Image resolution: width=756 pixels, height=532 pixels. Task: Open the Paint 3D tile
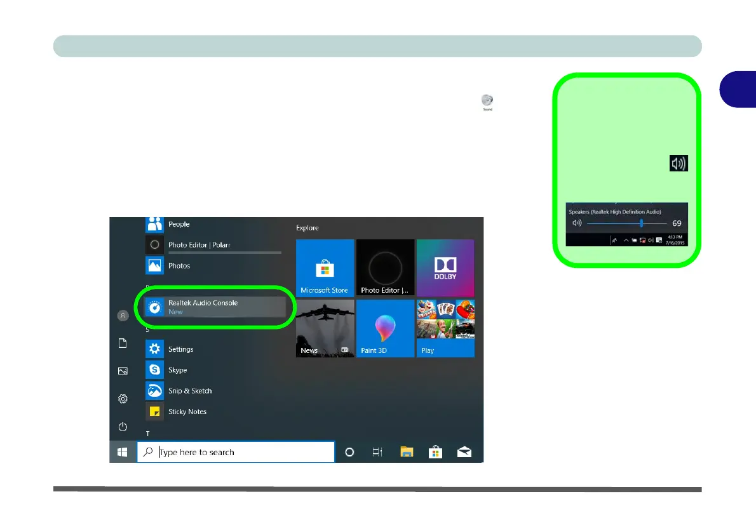pyautogui.click(x=385, y=328)
